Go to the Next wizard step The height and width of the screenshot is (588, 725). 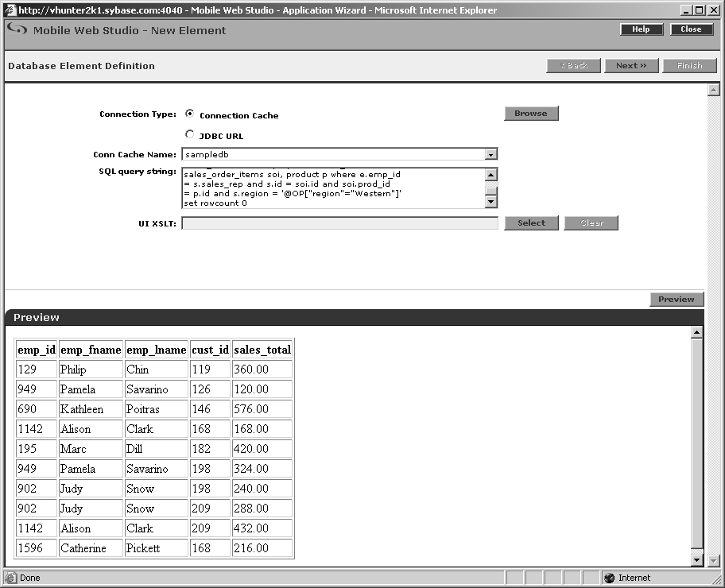631,66
